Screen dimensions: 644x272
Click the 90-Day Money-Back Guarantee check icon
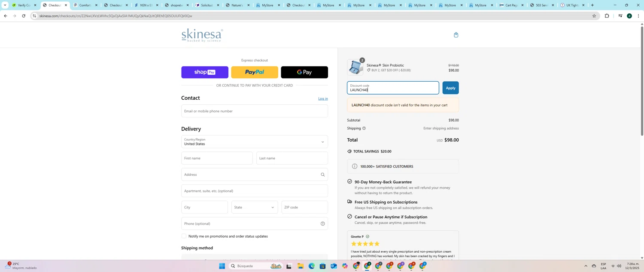tap(349, 182)
